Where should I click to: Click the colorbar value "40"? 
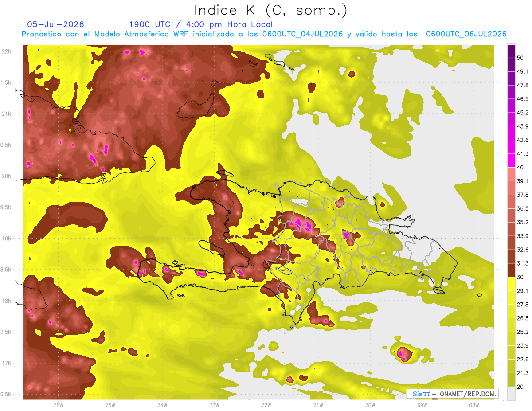[521, 168]
